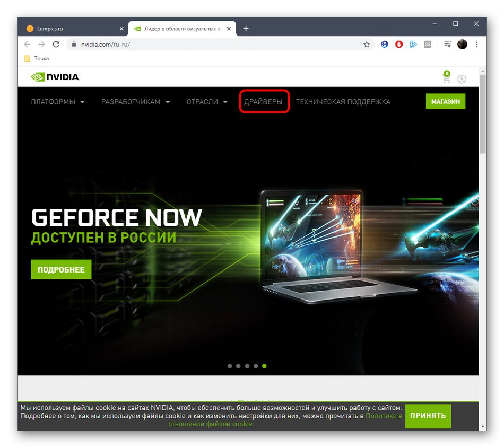
Task: Click the blue play-arrow extension icon
Action: pos(413,45)
